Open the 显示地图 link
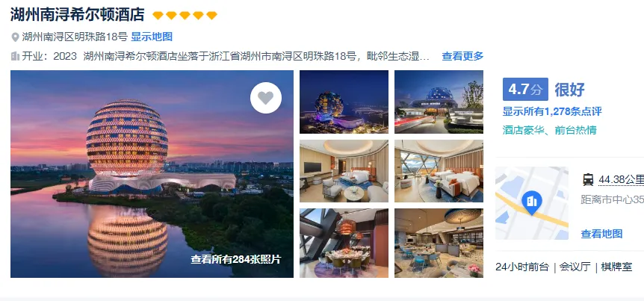The width and height of the screenshot is (644, 301). (x=152, y=37)
